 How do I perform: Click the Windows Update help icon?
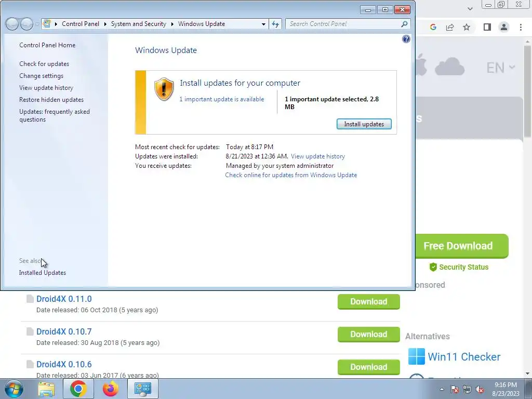406,39
